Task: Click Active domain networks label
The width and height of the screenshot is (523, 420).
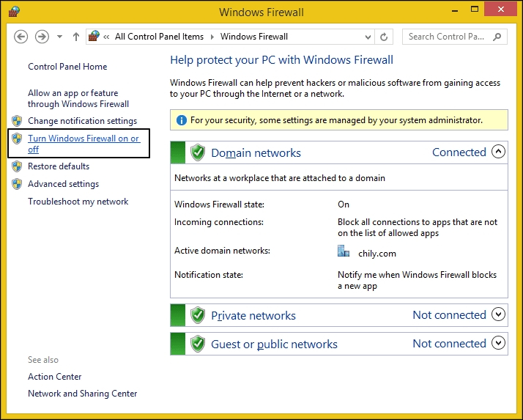Action: coord(222,251)
